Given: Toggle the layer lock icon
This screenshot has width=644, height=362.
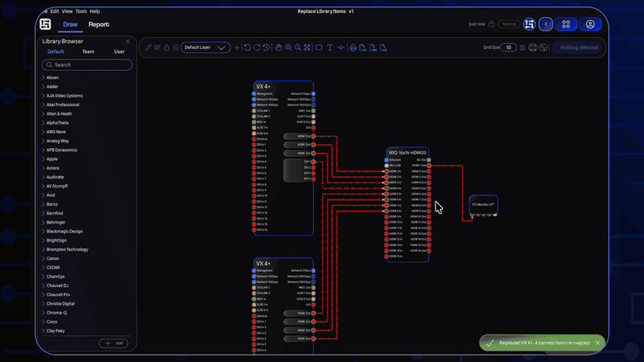Looking at the screenshot, I should tap(167, 47).
